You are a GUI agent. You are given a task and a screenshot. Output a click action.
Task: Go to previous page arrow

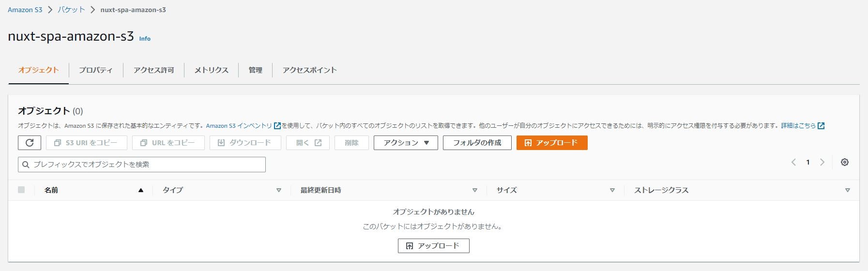[x=793, y=162]
